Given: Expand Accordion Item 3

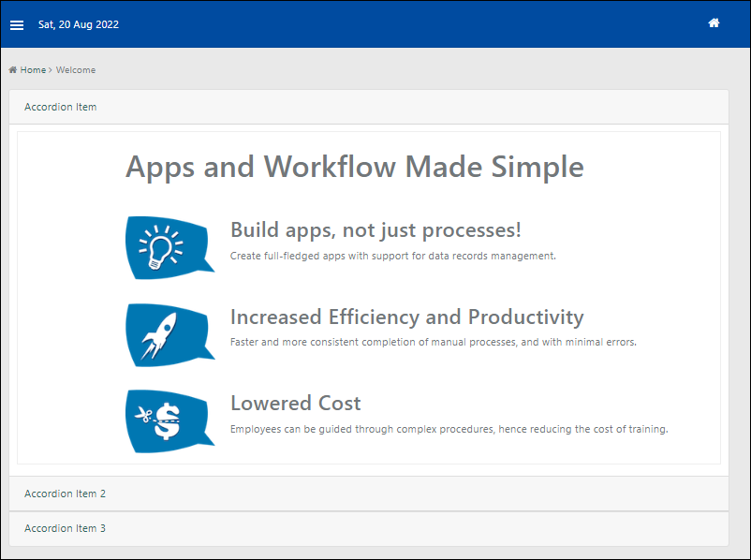Looking at the screenshot, I should (x=369, y=528).
